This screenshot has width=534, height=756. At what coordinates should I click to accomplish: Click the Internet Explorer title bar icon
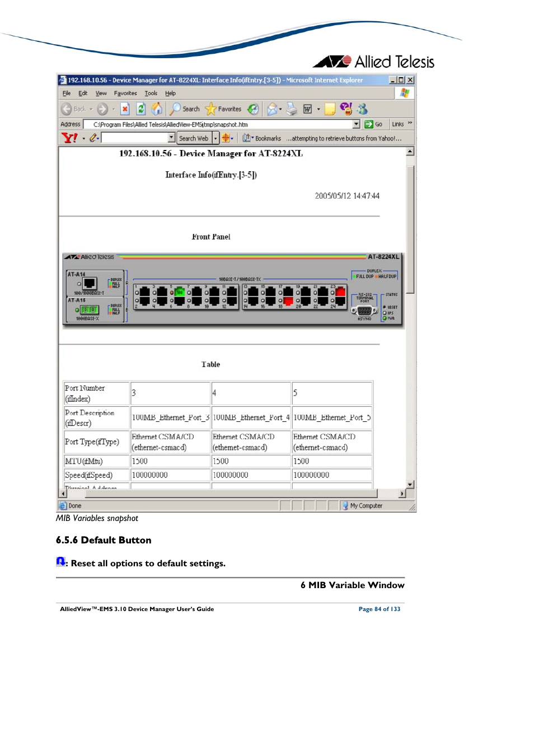(63, 80)
